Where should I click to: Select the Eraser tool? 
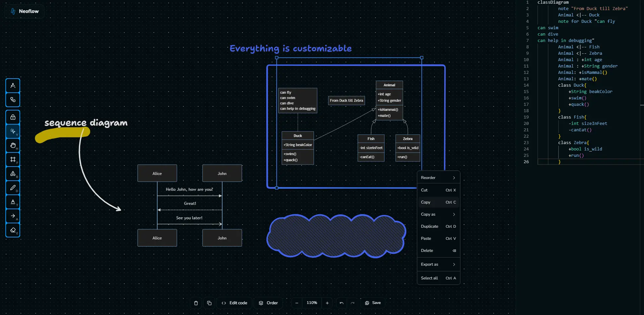tap(13, 230)
